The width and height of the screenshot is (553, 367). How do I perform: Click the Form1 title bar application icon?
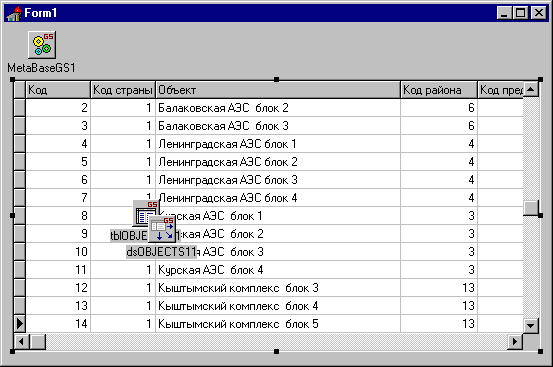[14, 13]
